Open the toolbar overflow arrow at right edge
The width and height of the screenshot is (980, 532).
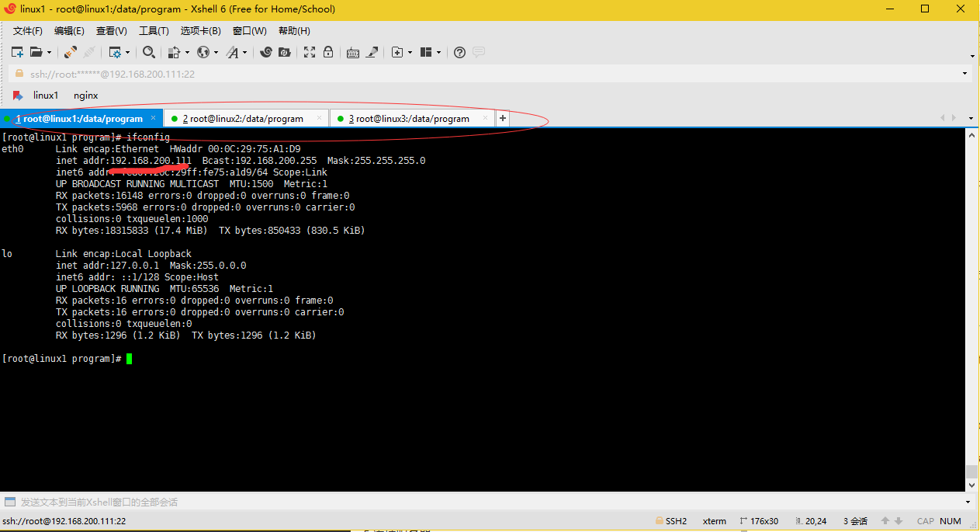(973, 56)
